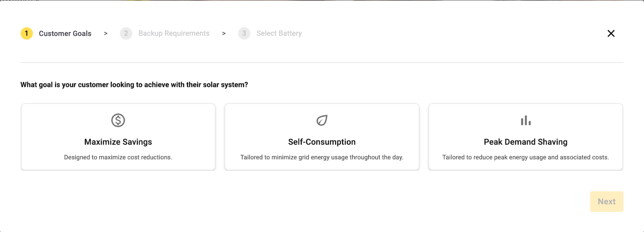The image size is (644, 232).
Task: Click the Maximize Savings heading text
Action: [118, 142]
